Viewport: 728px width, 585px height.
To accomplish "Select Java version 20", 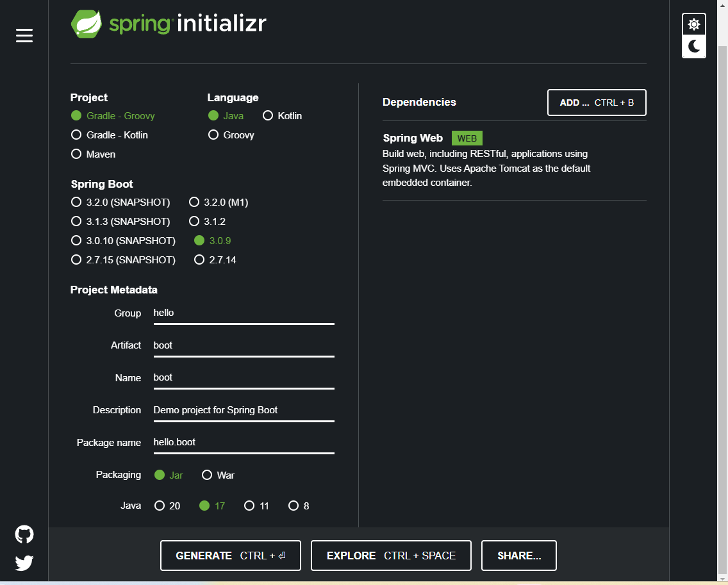I will [x=168, y=506].
